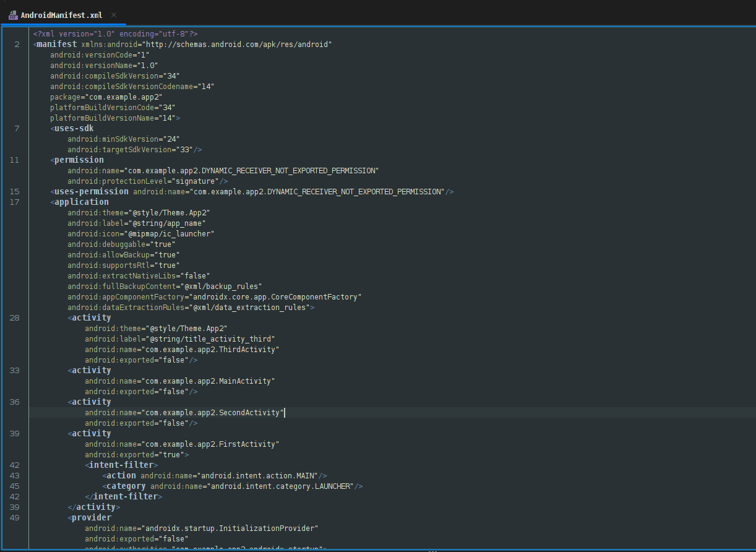756x552 pixels.
Task: Click the closing activity tag
Action: [x=93, y=507]
